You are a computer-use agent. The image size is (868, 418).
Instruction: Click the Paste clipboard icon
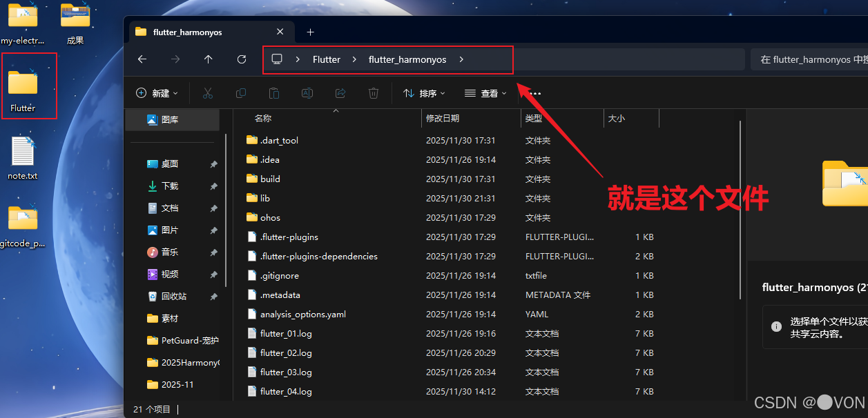point(274,93)
